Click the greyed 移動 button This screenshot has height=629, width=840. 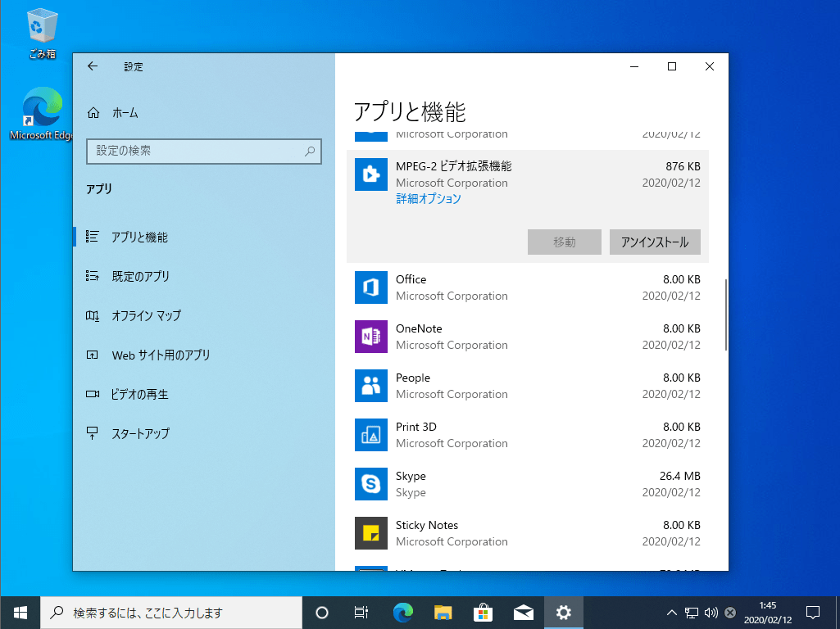click(x=564, y=242)
